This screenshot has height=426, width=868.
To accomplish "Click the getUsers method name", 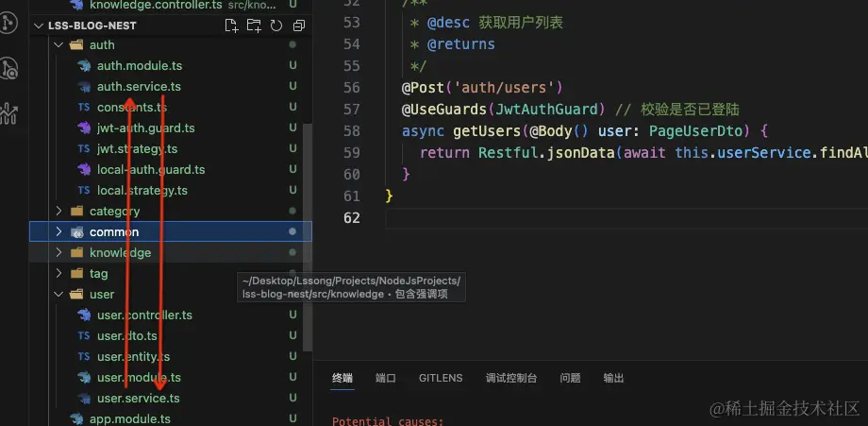I will 487,131.
